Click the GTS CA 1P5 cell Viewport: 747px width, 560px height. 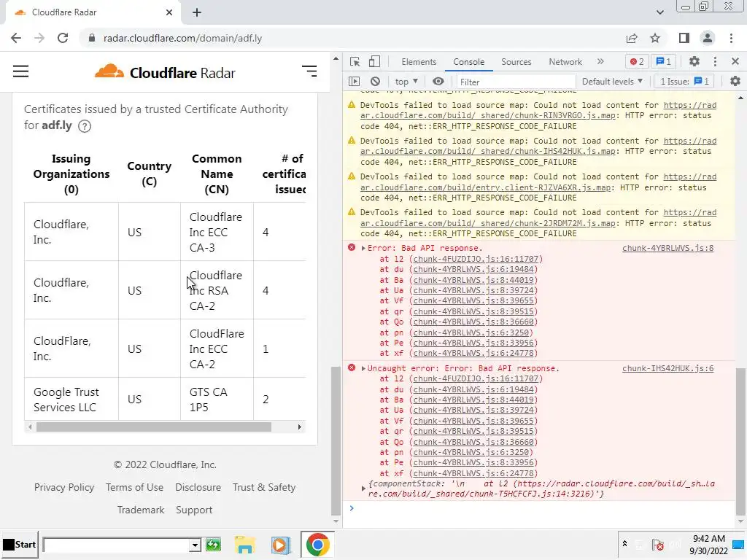pyautogui.click(x=217, y=399)
